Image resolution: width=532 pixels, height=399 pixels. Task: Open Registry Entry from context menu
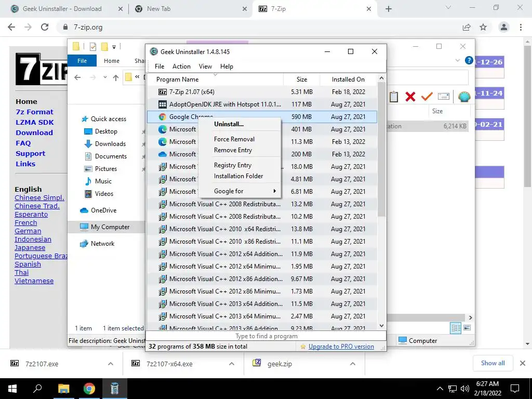pyautogui.click(x=232, y=165)
